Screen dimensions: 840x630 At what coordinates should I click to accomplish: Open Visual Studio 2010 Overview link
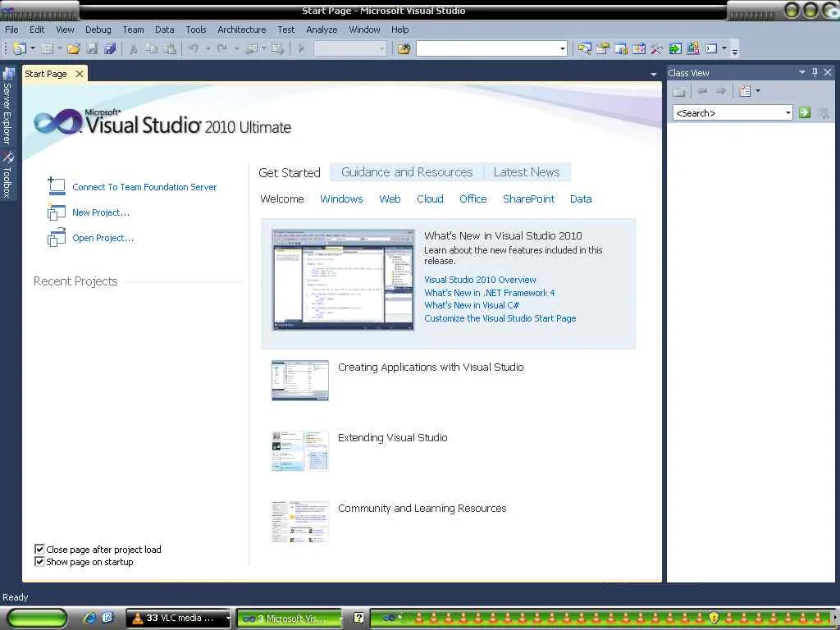(480, 280)
